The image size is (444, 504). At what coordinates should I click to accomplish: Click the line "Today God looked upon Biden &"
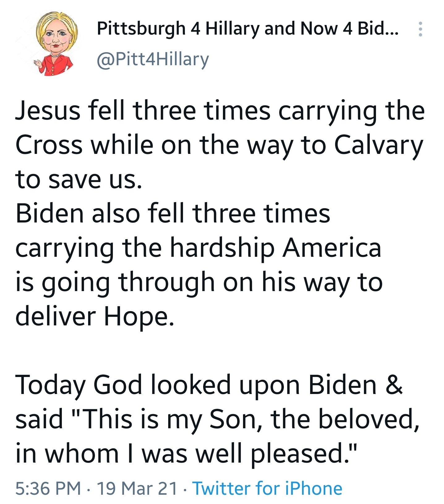(x=209, y=385)
